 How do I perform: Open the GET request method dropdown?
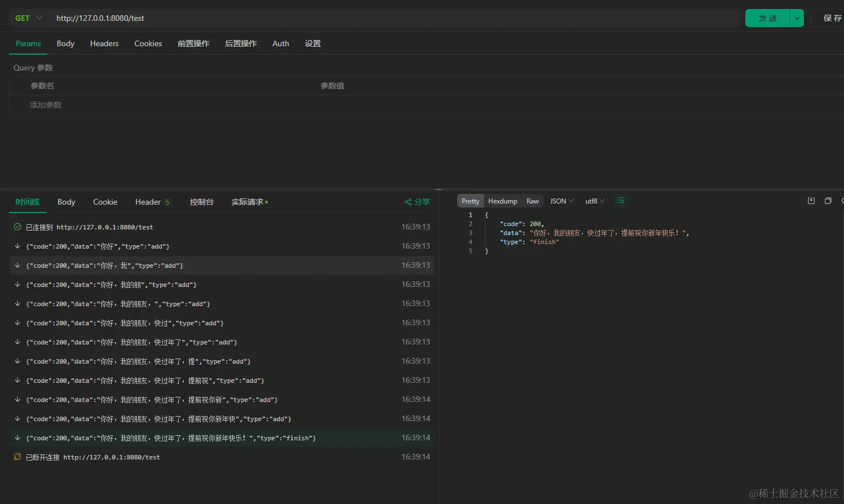pos(27,17)
